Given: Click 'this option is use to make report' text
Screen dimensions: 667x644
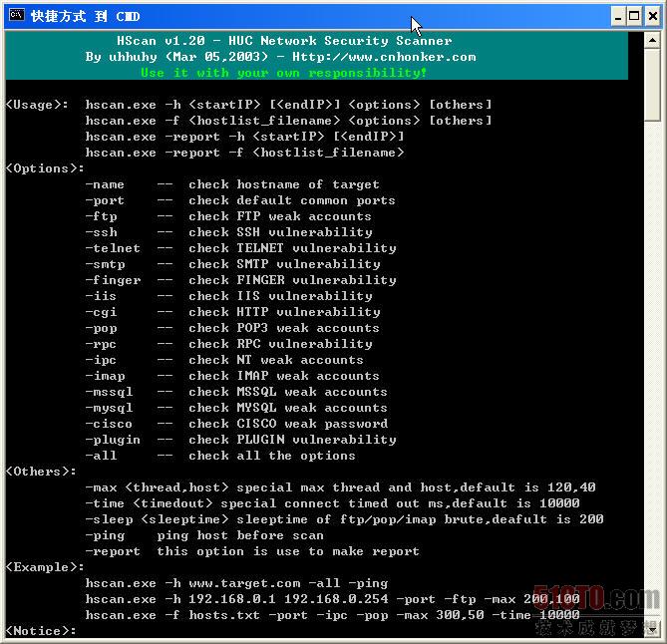Looking at the screenshot, I should pyautogui.click(x=288, y=551).
